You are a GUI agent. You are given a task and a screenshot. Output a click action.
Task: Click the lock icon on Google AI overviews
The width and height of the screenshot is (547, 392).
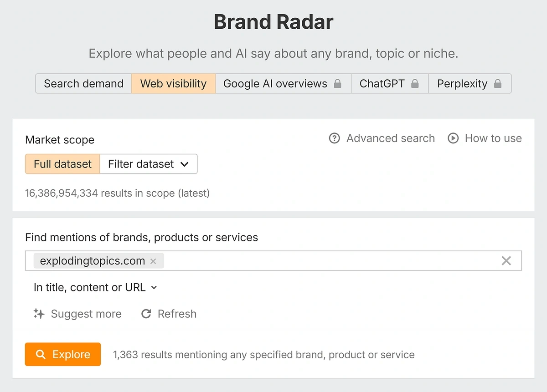pos(337,84)
